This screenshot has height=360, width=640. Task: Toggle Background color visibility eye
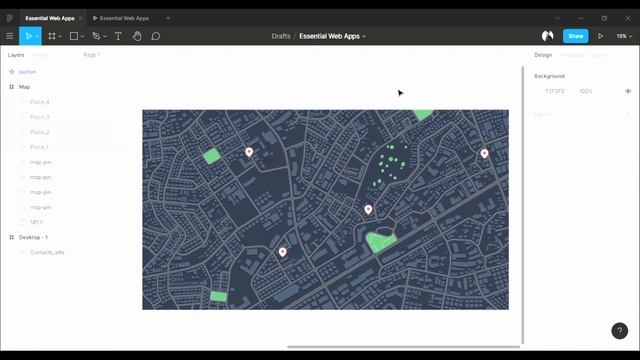628,91
